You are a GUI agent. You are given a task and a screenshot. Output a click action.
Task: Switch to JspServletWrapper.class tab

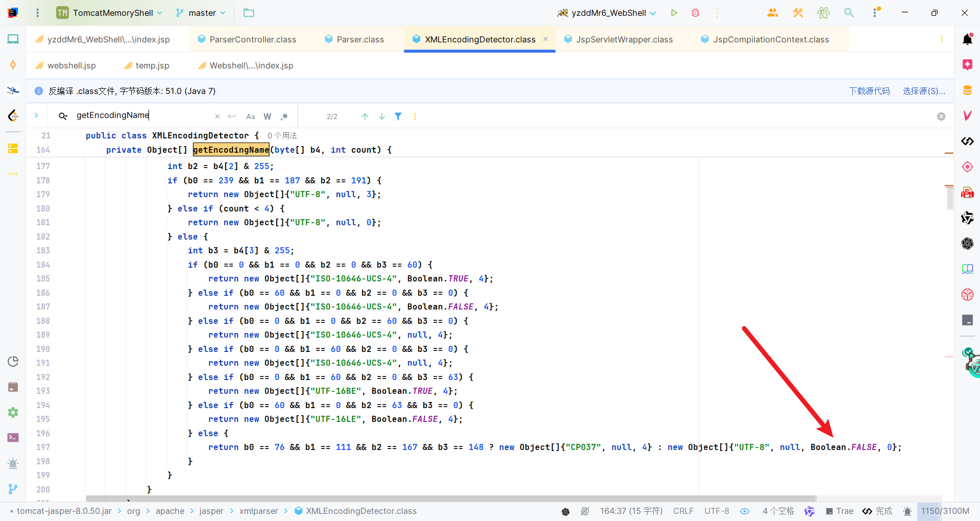pos(619,39)
